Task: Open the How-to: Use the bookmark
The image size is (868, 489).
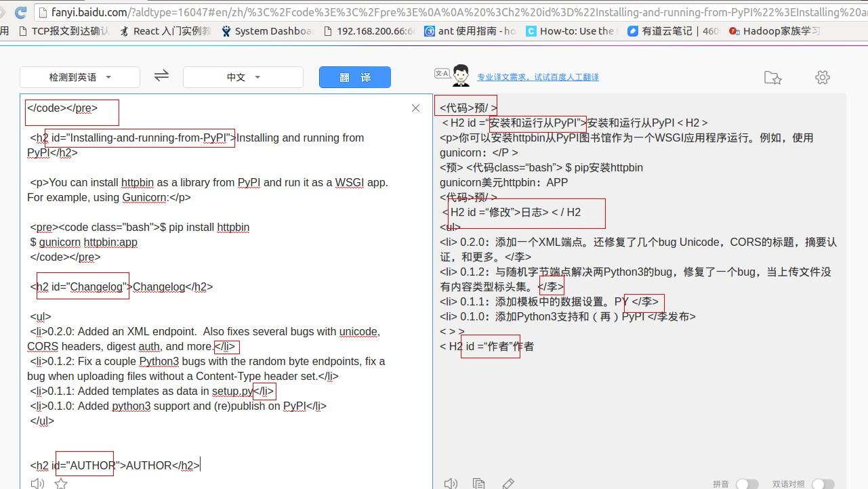Action: (571, 31)
